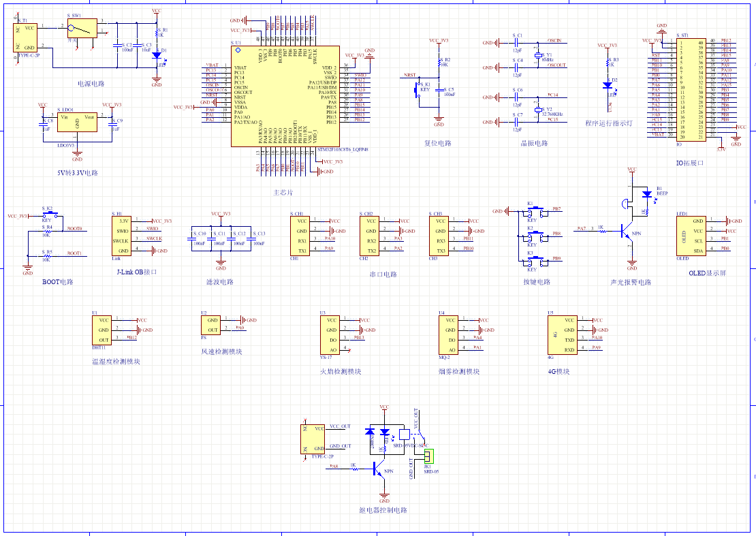Click the S_CH1 serial connector block

300,236
